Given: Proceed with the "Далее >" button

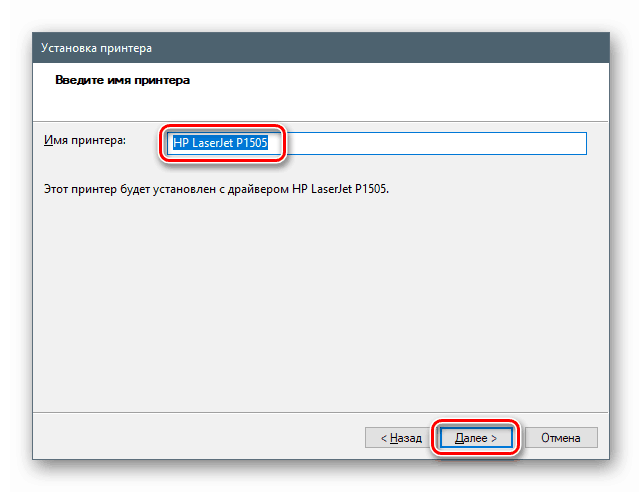Looking at the screenshot, I should tap(476, 437).
